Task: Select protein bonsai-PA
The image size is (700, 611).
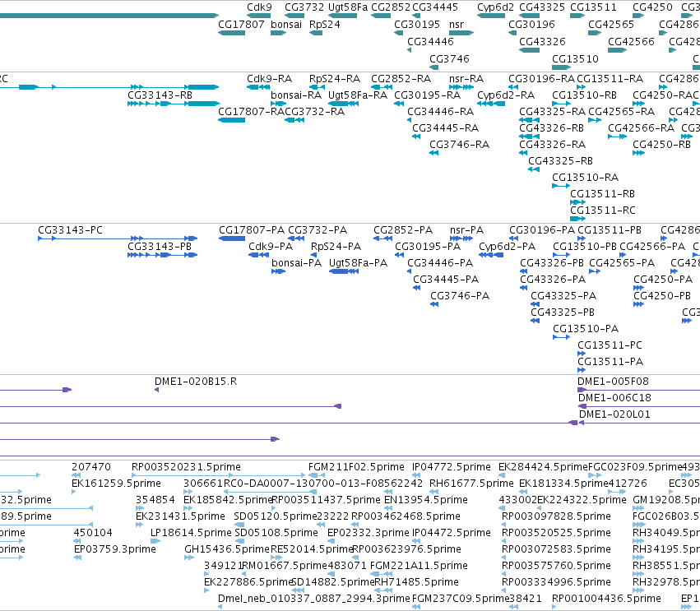Action: coord(296,263)
